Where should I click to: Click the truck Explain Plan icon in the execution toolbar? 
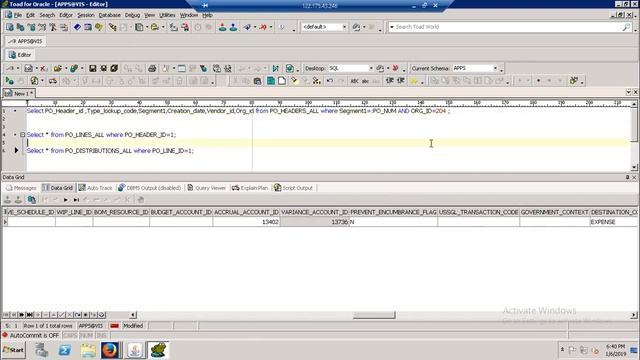tap(53, 81)
